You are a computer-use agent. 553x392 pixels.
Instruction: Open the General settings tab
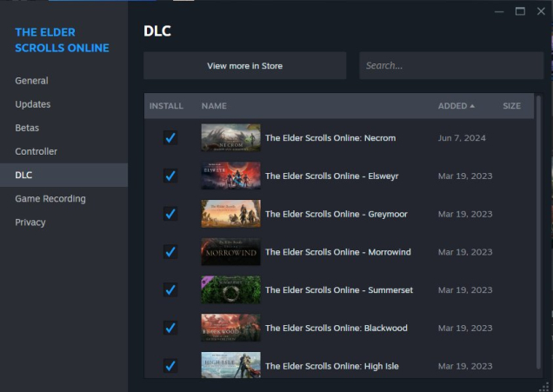pyautogui.click(x=63, y=81)
